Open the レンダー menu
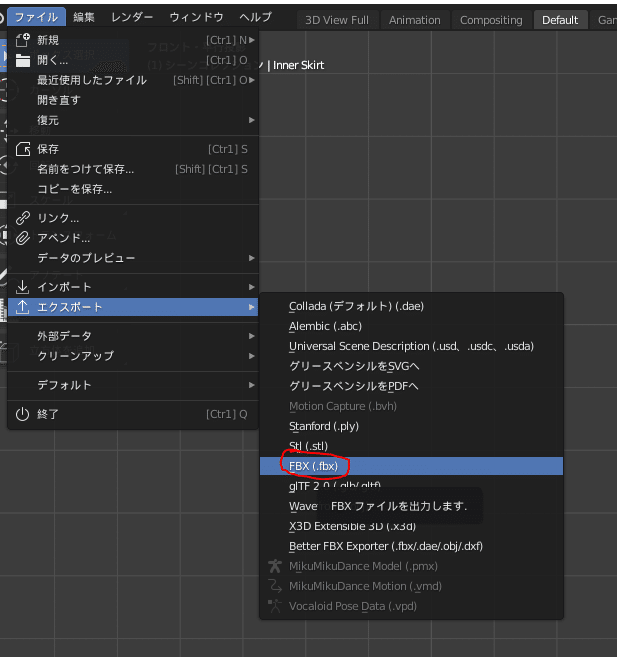 (132, 17)
